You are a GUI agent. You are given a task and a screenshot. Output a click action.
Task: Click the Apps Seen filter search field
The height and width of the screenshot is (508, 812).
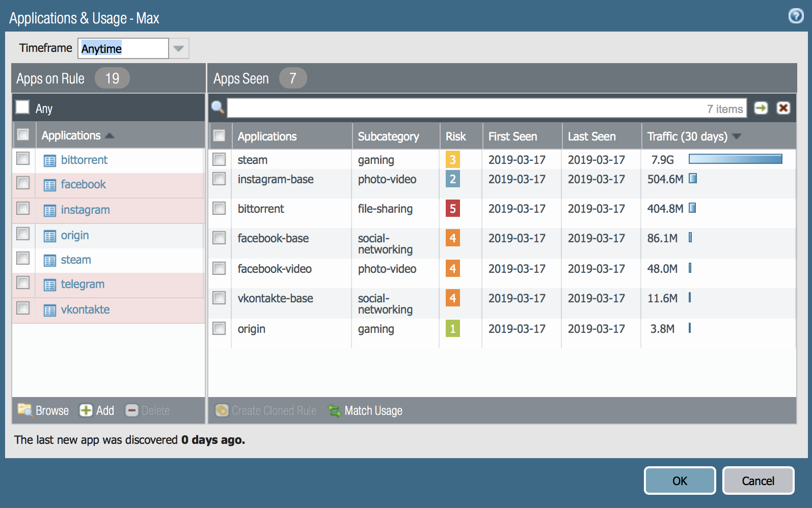[486, 108]
